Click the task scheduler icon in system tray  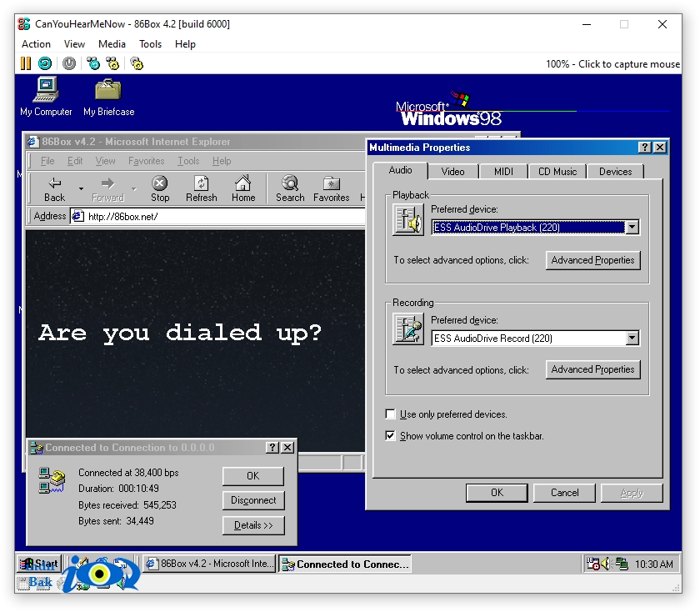tap(592, 564)
